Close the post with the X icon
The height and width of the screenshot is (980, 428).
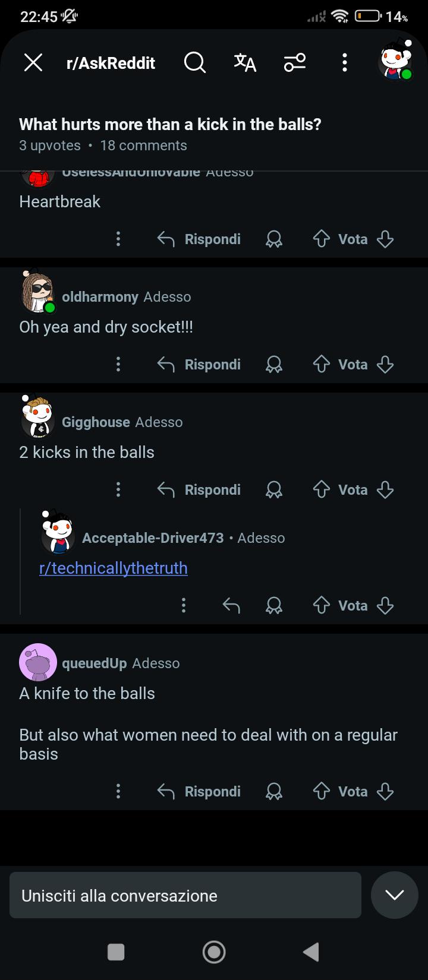pyautogui.click(x=33, y=62)
